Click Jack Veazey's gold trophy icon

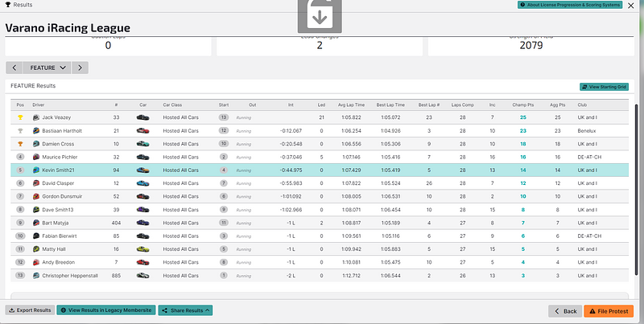coord(20,117)
